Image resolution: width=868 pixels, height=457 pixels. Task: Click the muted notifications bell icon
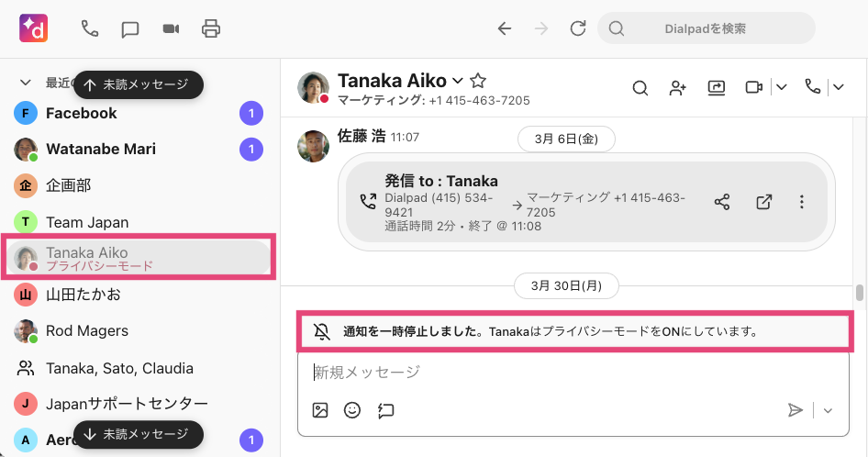tap(321, 331)
